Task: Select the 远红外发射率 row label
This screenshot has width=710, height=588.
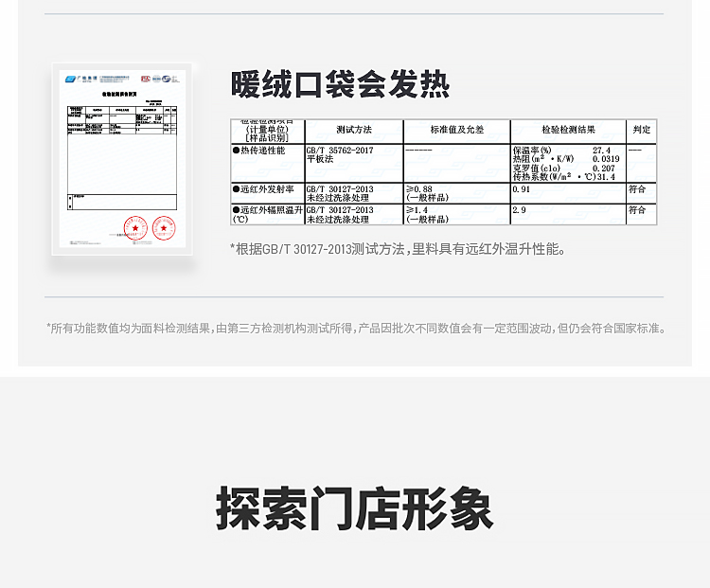Action: click(x=263, y=189)
